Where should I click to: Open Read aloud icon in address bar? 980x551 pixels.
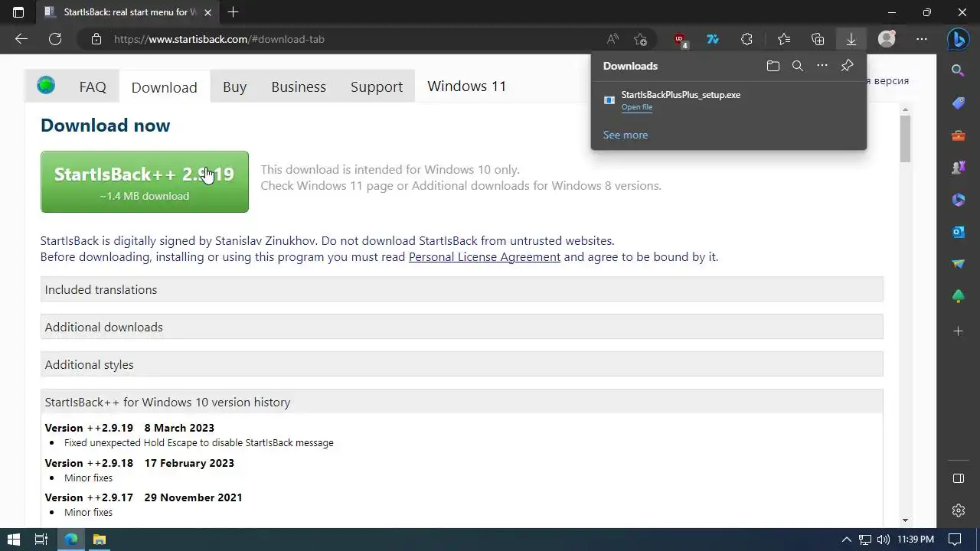pos(612,39)
